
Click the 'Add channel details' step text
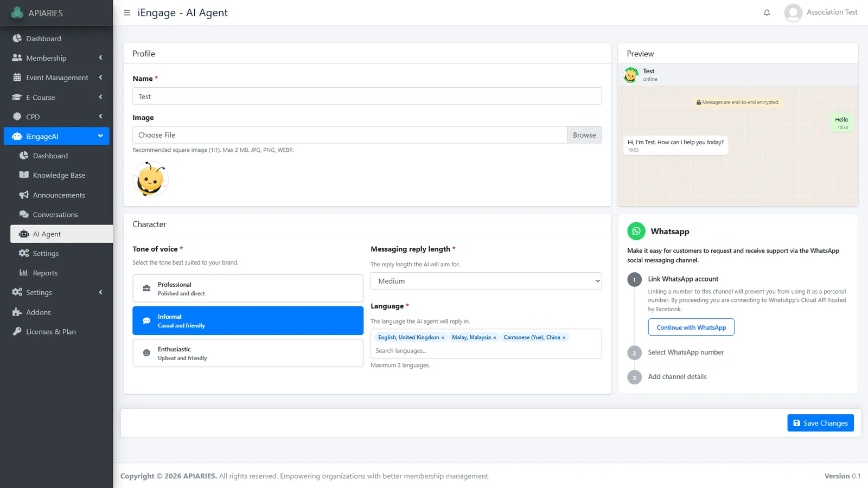tap(677, 377)
